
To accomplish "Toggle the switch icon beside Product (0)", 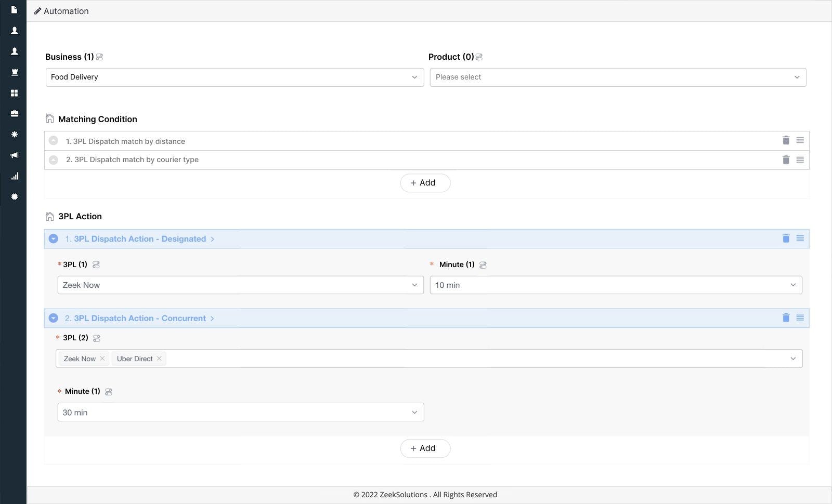I will tap(479, 57).
